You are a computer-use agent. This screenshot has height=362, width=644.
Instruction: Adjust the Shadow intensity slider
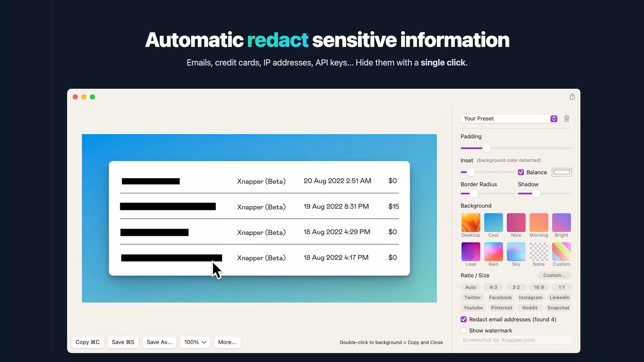click(536, 193)
